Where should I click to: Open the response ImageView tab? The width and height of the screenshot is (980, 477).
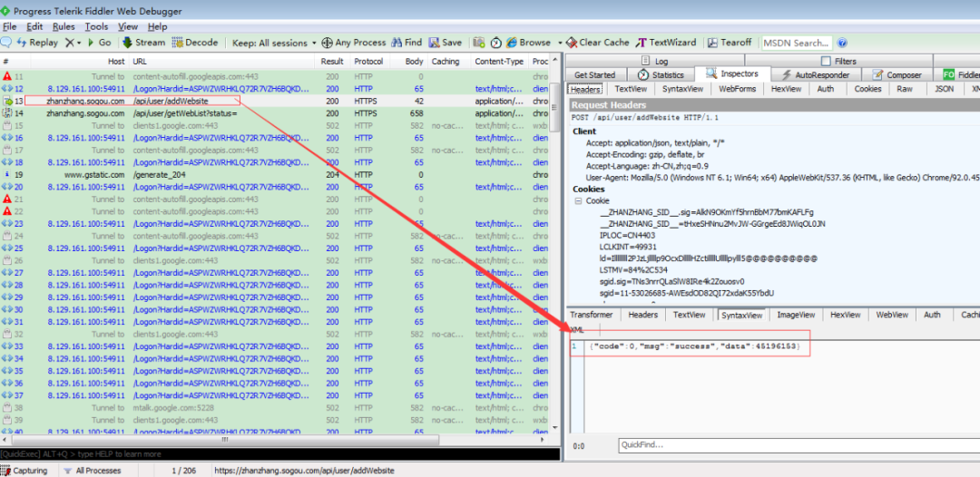[x=796, y=315]
